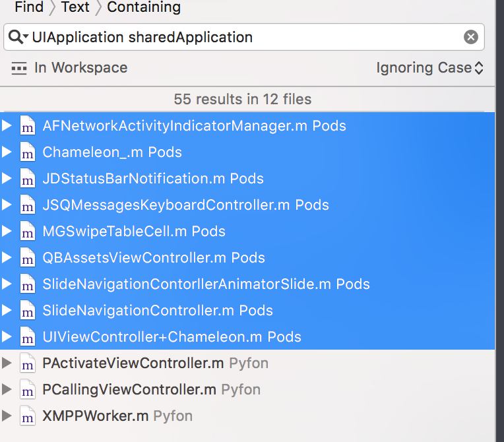
Task: Select the Text breadcrumb item
Action: click(75, 7)
